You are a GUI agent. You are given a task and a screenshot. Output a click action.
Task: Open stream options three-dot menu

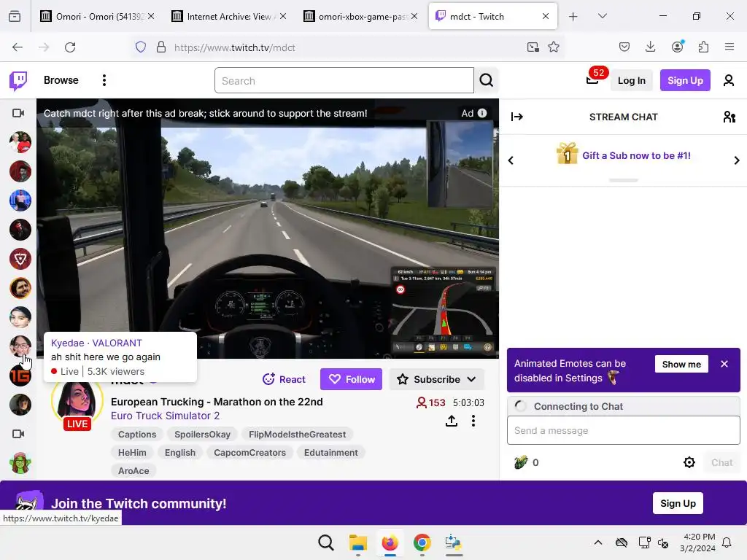tap(473, 421)
